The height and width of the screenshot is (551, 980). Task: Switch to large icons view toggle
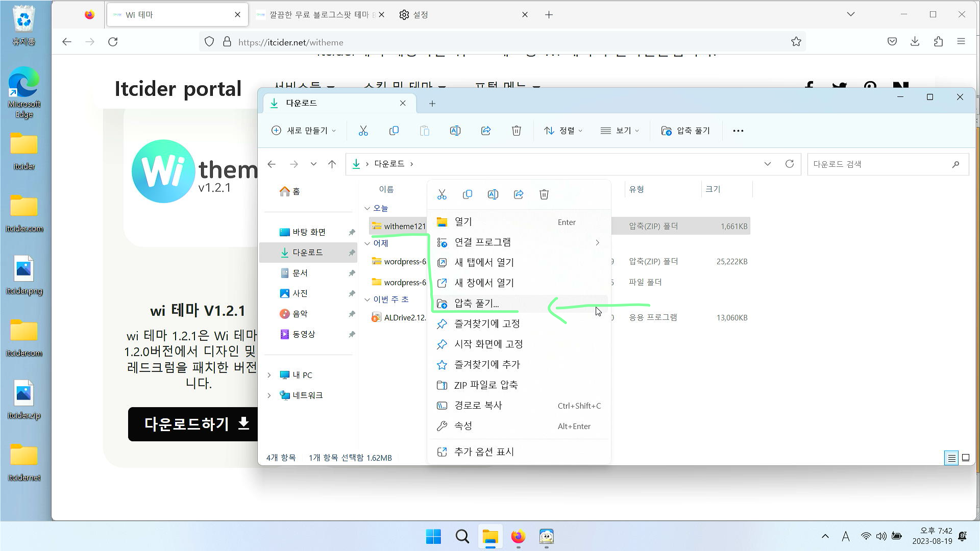coord(965,458)
